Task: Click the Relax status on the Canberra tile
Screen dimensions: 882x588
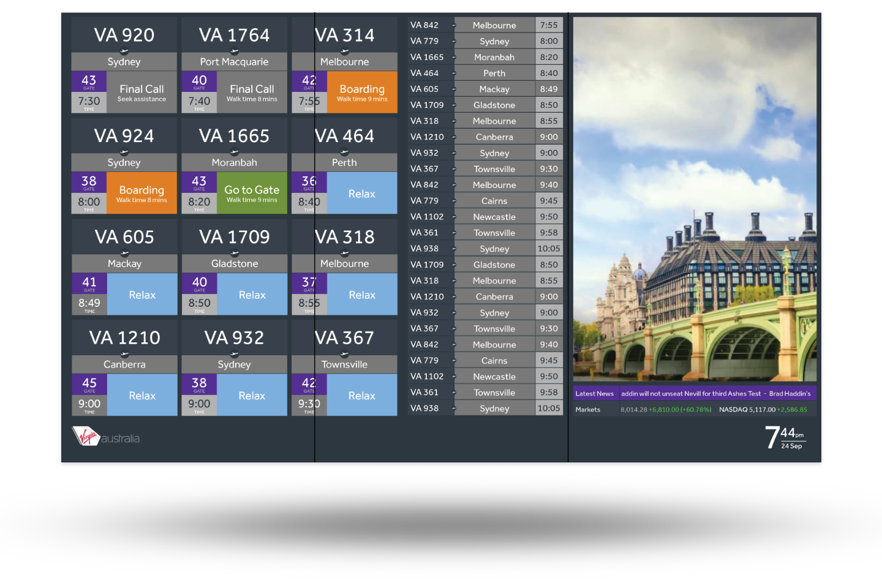Action: click(142, 396)
